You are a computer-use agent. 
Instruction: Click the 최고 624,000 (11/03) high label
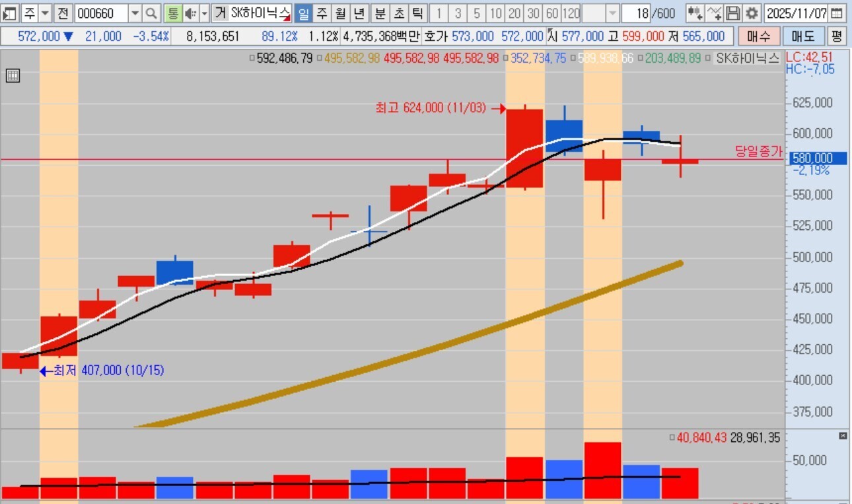click(x=432, y=108)
